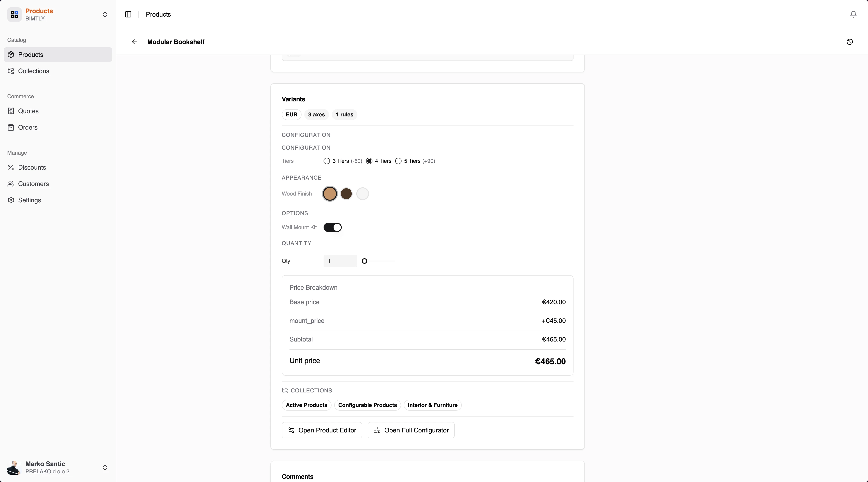
Task: Select Quotes in the Commerce section
Action: point(28,111)
